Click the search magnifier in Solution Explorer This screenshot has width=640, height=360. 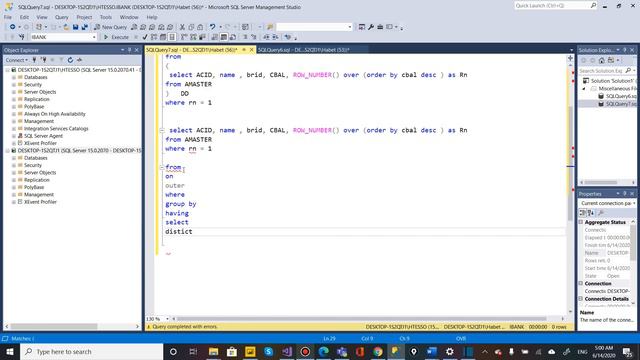[x=628, y=71]
